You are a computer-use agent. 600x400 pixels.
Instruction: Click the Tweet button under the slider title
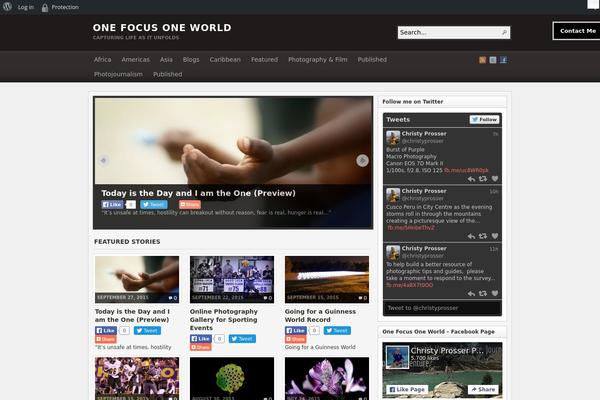tap(154, 205)
